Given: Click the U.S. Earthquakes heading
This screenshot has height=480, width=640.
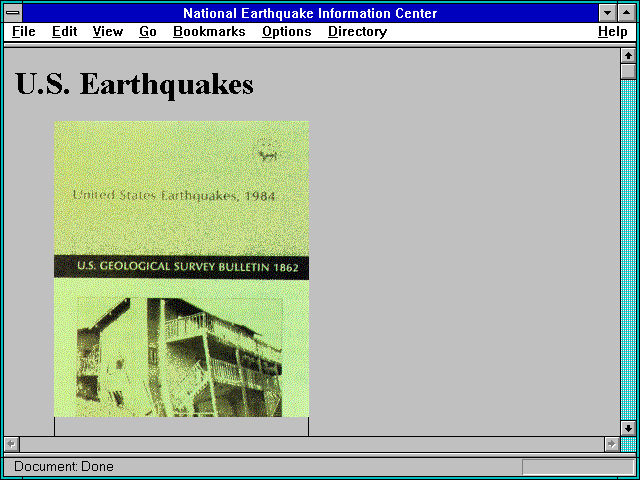Looking at the screenshot, I should 134,84.
